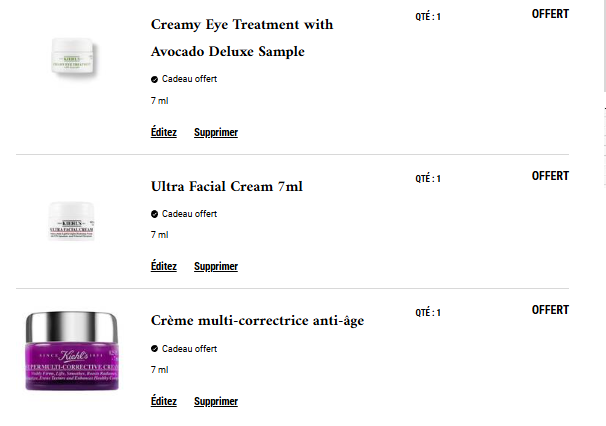This screenshot has width=606, height=426.
Task: Remove the Crème multi-correctrice anti-âge item
Action: [x=216, y=401]
